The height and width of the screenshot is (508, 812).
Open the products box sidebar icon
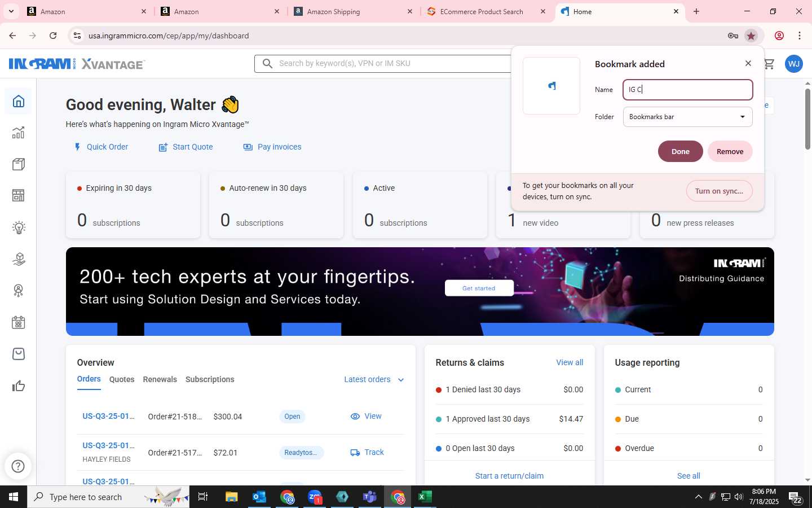pyautogui.click(x=19, y=164)
